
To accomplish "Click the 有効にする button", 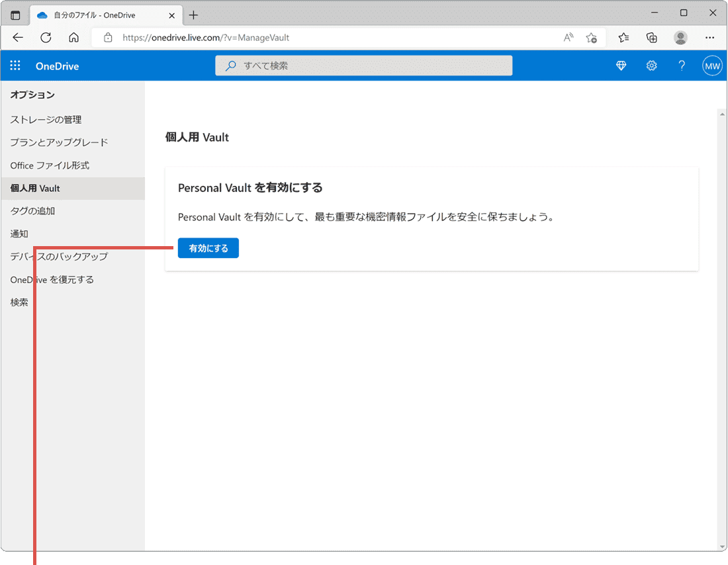I will (x=208, y=248).
